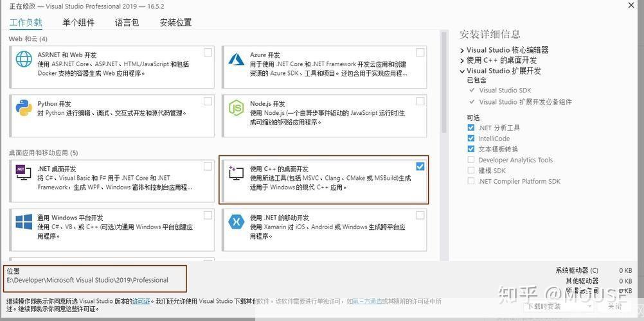Open the 许可证 license link
Image resolution: width=644 pixels, height=321 pixels.
[141, 301]
